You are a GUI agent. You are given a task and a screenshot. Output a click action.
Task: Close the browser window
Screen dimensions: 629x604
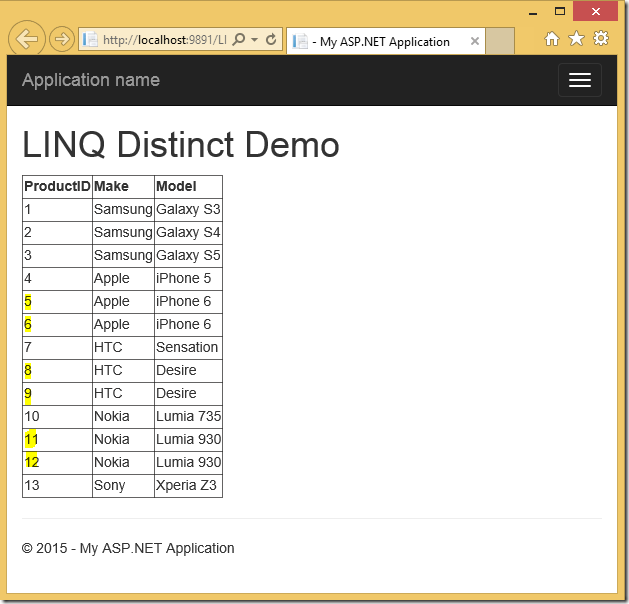pos(596,11)
